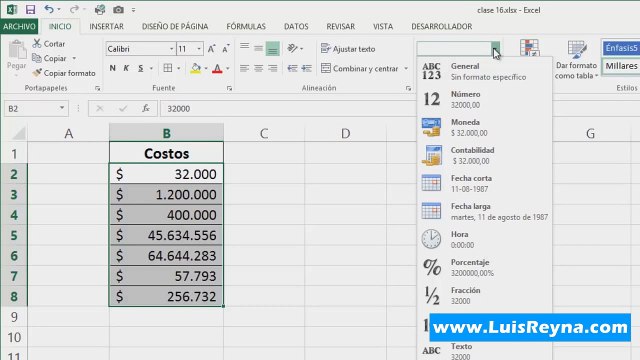Open the ARCHIVO tab
The width and height of the screenshot is (640, 360).
click(19, 27)
